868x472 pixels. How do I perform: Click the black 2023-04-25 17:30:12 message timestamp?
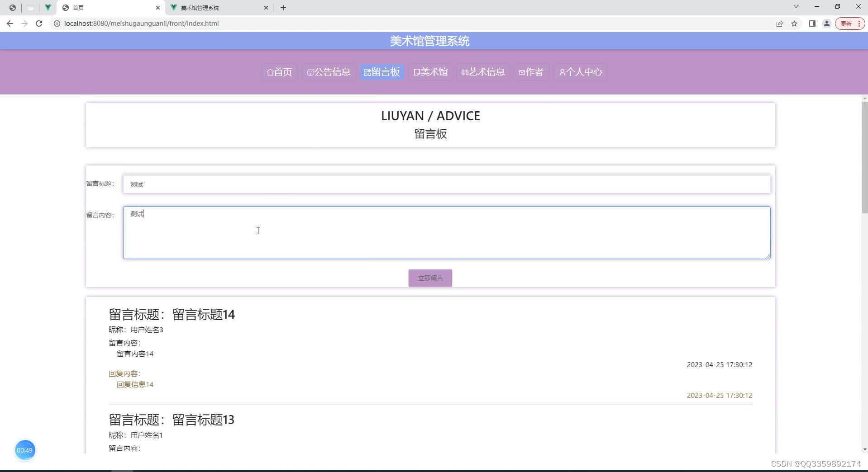[x=720, y=364]
